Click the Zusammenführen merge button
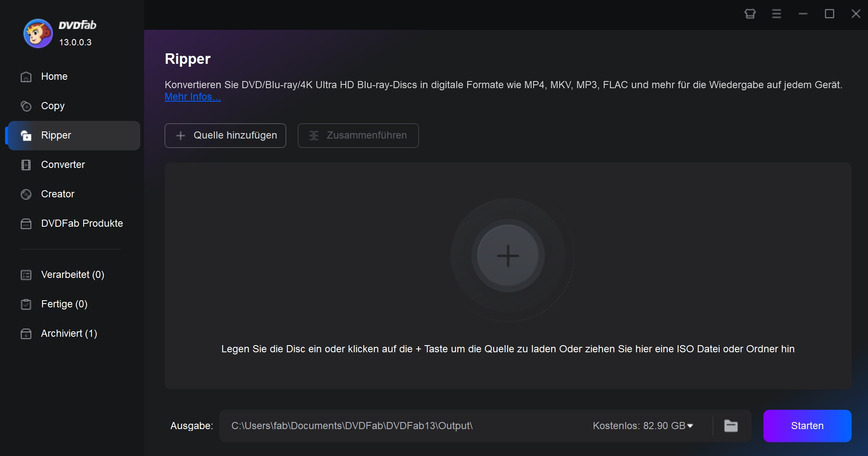 pyautogui.click(x=358, y=135)
